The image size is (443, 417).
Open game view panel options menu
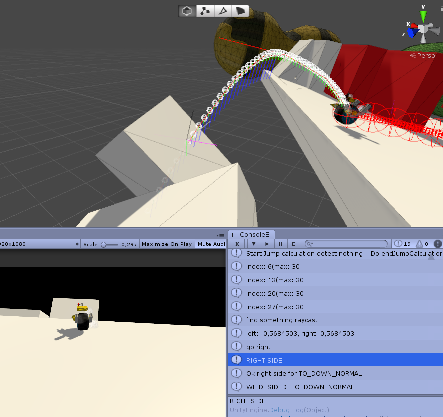[220, 235]
